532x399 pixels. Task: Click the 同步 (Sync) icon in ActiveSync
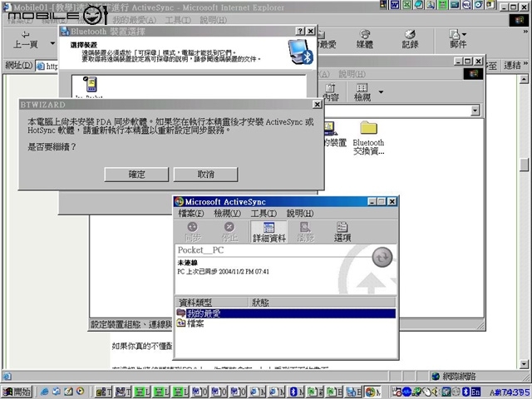(x=192, y=232)
